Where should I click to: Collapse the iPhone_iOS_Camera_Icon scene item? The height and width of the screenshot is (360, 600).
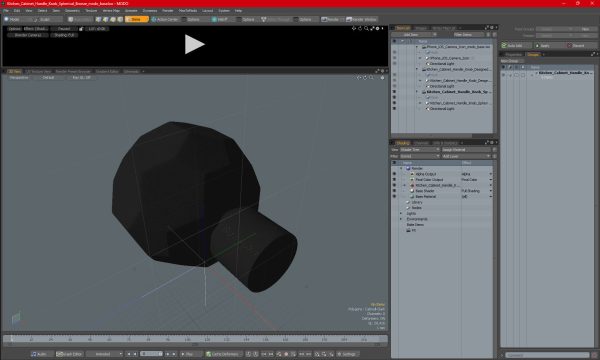point(417,47)
